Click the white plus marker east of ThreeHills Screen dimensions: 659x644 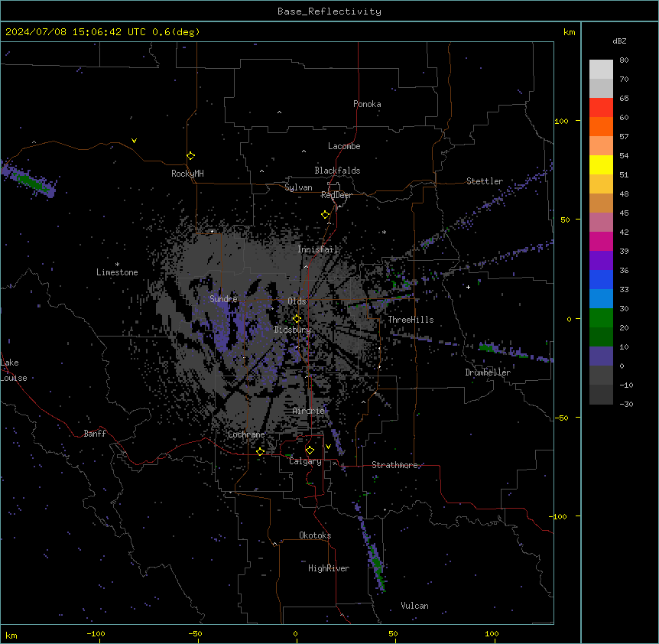pos(468,287)
